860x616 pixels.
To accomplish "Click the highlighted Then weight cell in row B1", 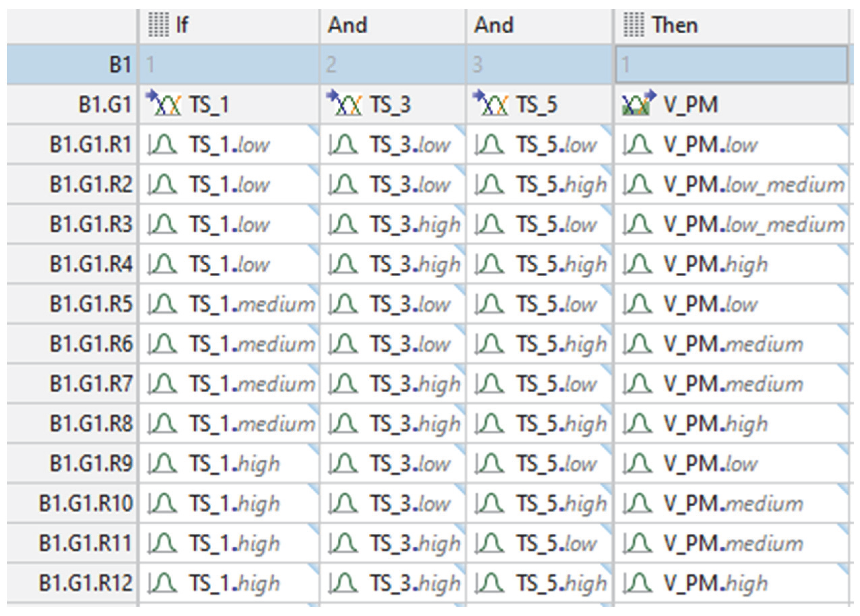I will click(731, 64).
